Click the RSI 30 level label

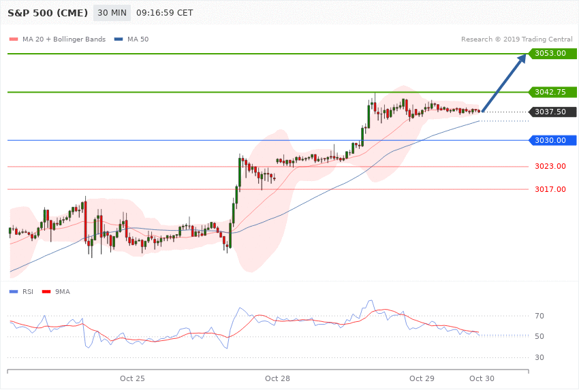point(539,357)
